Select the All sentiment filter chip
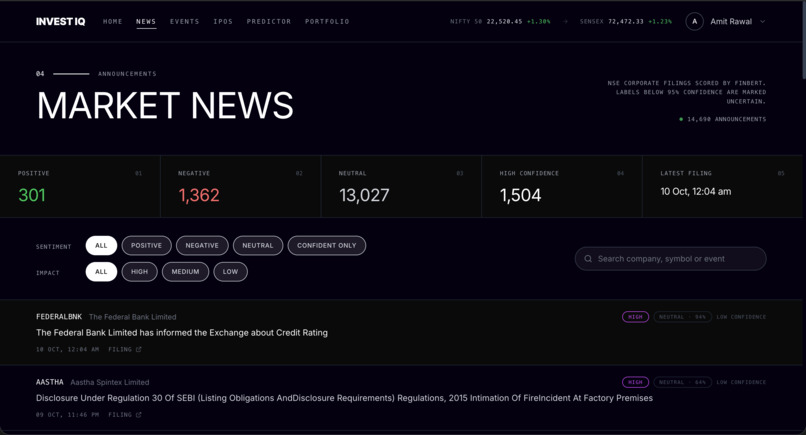The height and width of the screenshot is (435, 806). (x=101, y=245)
